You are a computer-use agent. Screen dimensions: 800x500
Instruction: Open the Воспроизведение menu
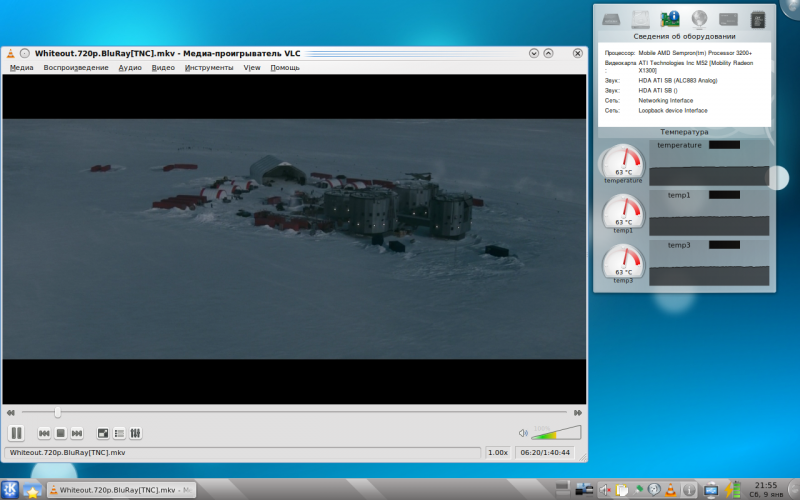[x=76, y=67]
